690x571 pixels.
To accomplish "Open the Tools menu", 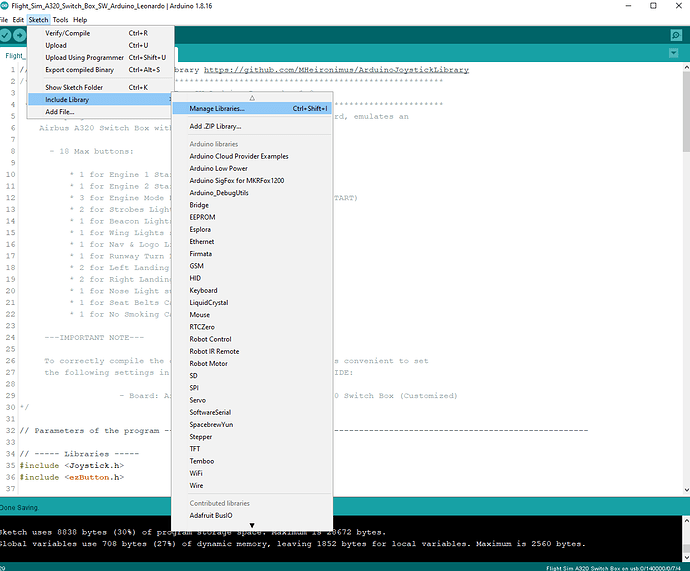I will pyautogui.click(x=60, y=20).
